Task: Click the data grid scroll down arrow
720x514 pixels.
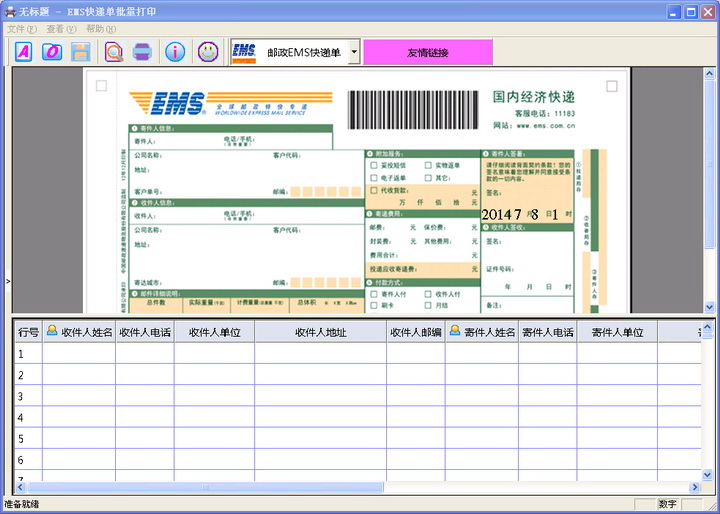Action: [x=708, y=474]
